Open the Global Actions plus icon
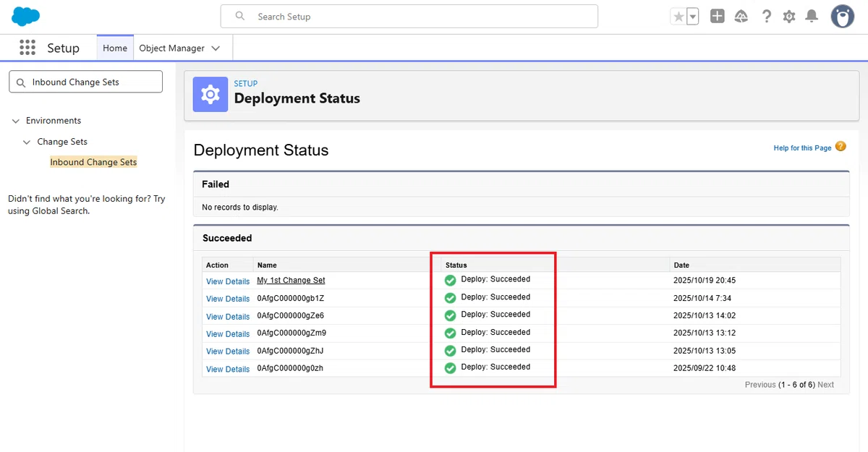The height and width of the screenshot is (452, 868). coord(717,16)
